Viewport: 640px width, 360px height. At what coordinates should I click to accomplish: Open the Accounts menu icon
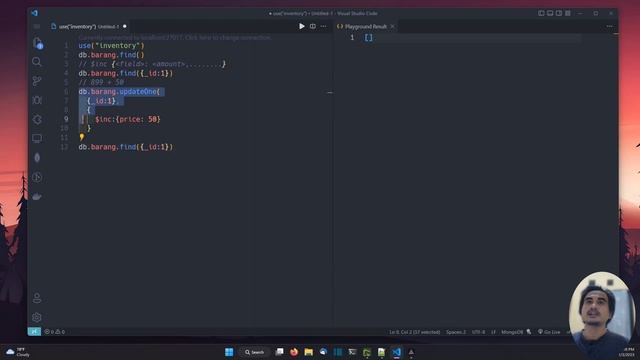pos(37,298)
